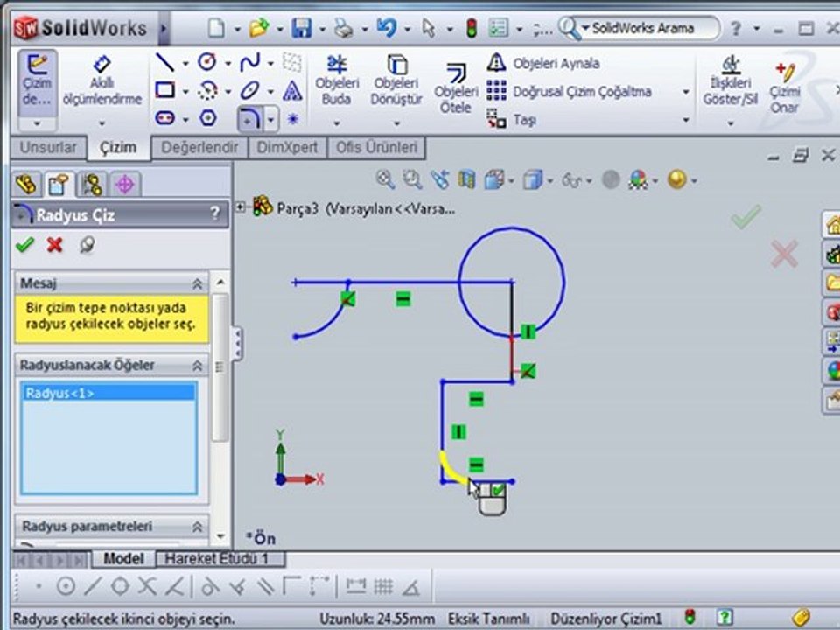The width and height of the screenshot is (840, 630).
Task: Click the Taşı move tool
Action: point(511,119)
